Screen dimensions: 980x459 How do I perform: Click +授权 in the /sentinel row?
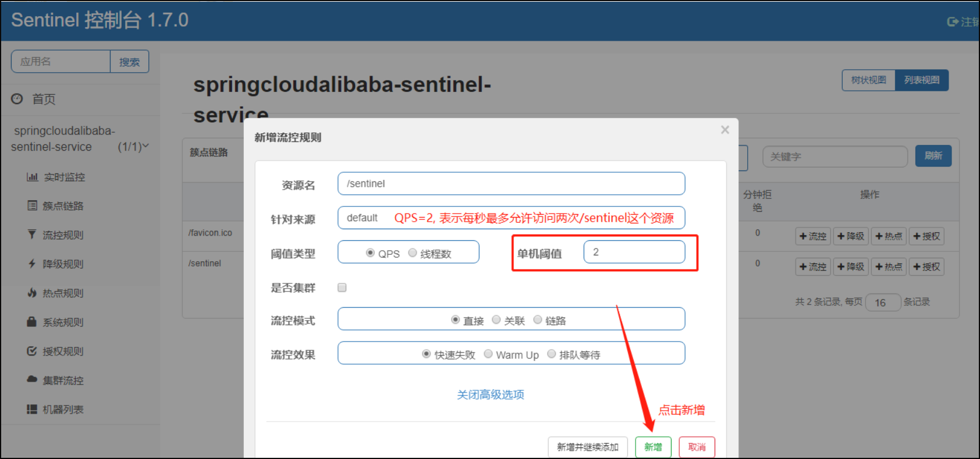(x=926, y=266)
